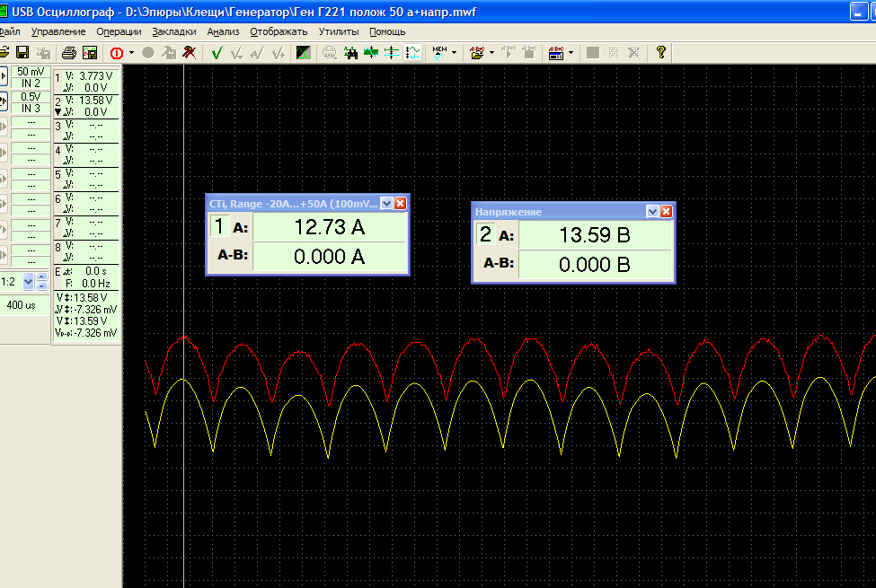Toggle the channel button beside 0.5V
This screenshot has height=588, width=876.
(4, 101)
